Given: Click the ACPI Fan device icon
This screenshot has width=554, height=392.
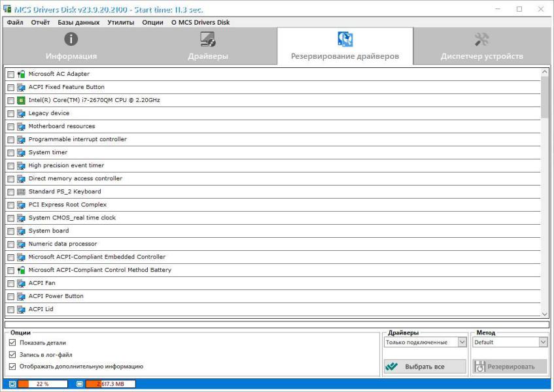Looking at the screenshot, I should coord(21,283).
